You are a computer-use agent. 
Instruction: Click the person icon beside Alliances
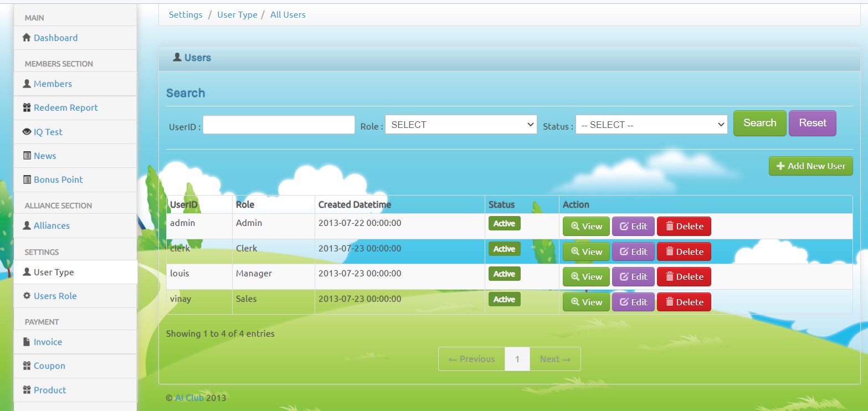tap(27, 225)
